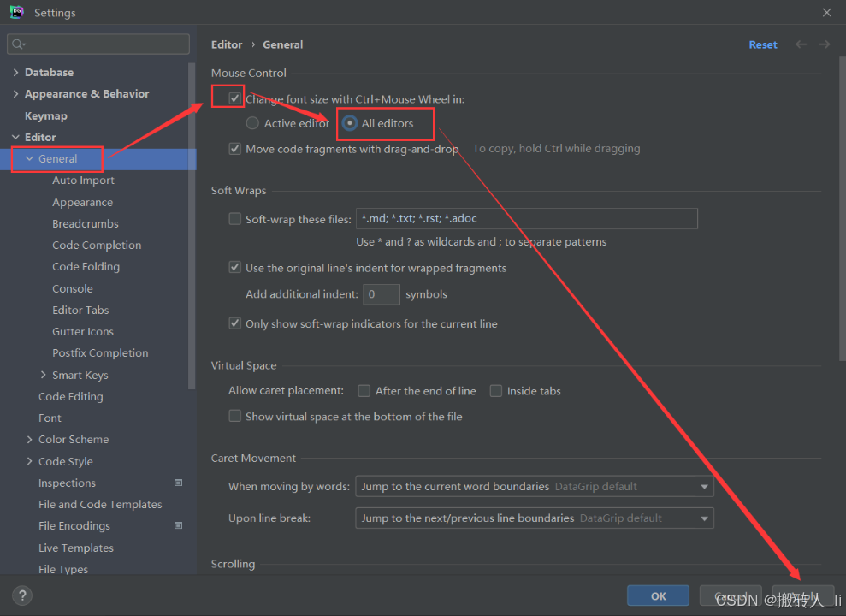This screenshot has width=846, height=616.
Task: Open File Encodings settings
Action: click(x=74, y=526)
